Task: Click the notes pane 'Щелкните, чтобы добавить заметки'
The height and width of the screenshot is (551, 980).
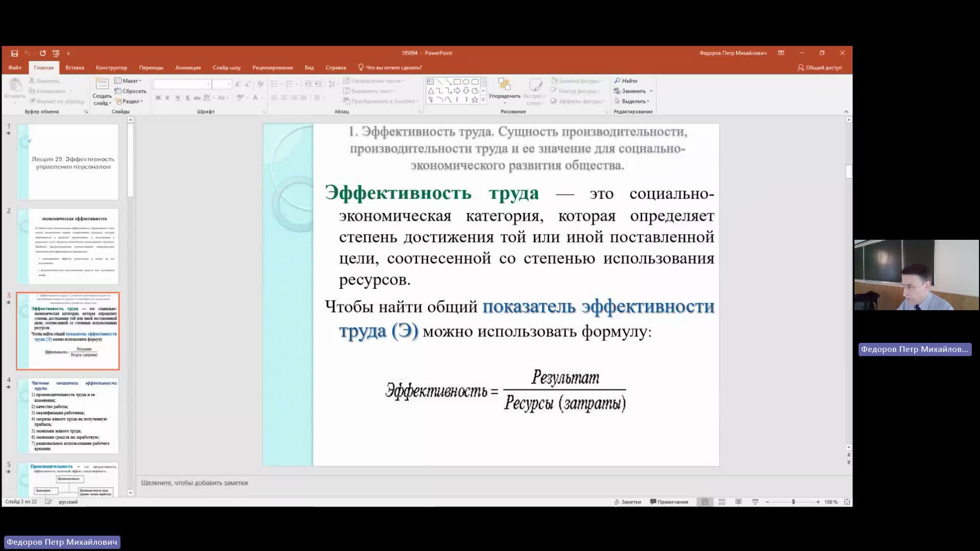Action: (194, 483)
